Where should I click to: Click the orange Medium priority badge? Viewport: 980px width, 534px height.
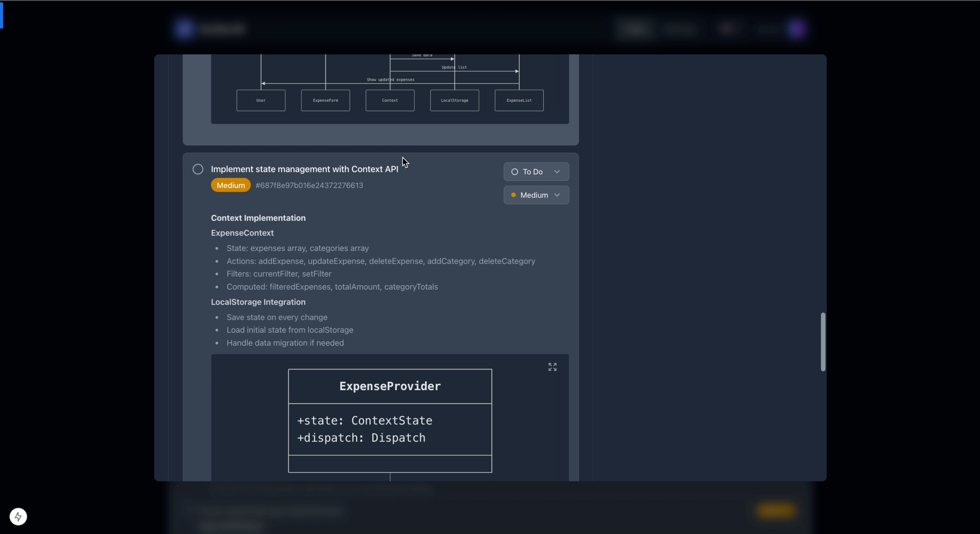tap(231, 185)
